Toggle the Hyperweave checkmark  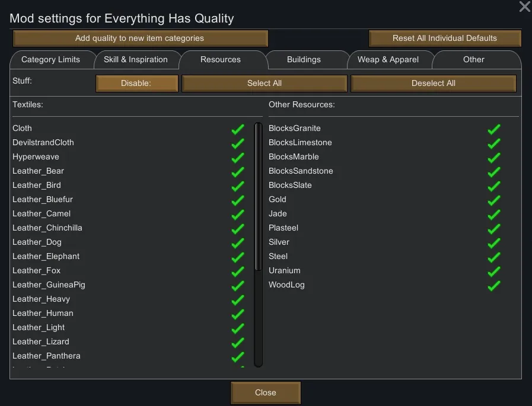coord(238,157)
